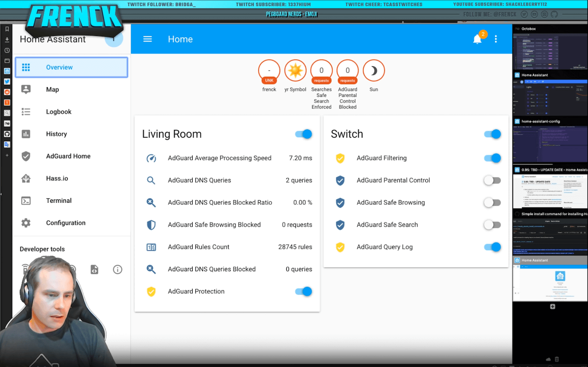Open the developer tools info icon
Screen dimensions: 588x367
tap(117, 269)
